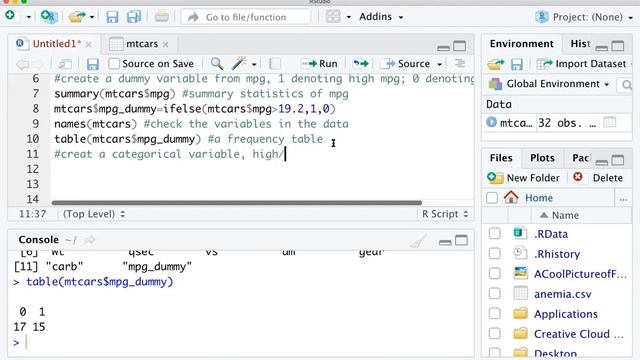Image resolution: width=640 pixels, height=360 pixels.
Task: Check the Applications folder checkbox
Action: coord(494,313)
